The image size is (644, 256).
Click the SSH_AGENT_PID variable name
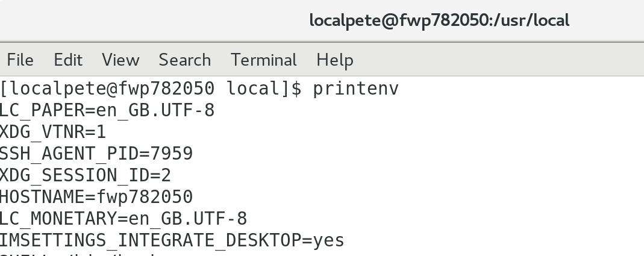click(68, 154)
